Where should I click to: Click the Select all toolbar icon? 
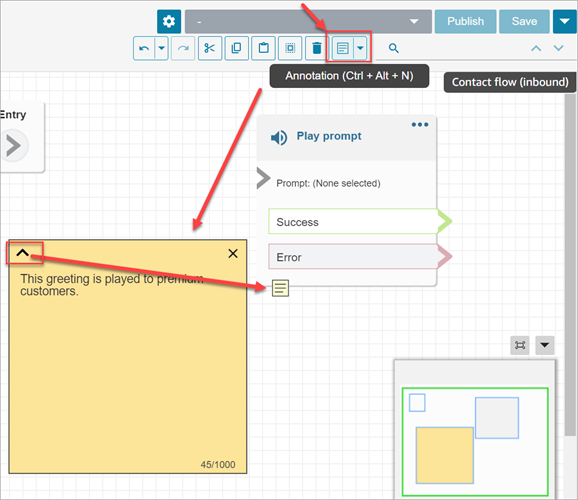290,48
